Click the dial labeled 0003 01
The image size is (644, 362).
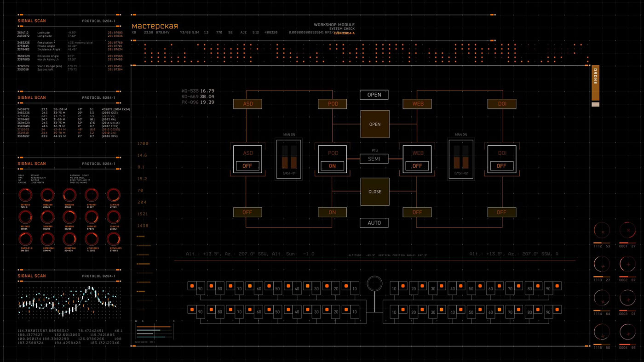(627, 298)
